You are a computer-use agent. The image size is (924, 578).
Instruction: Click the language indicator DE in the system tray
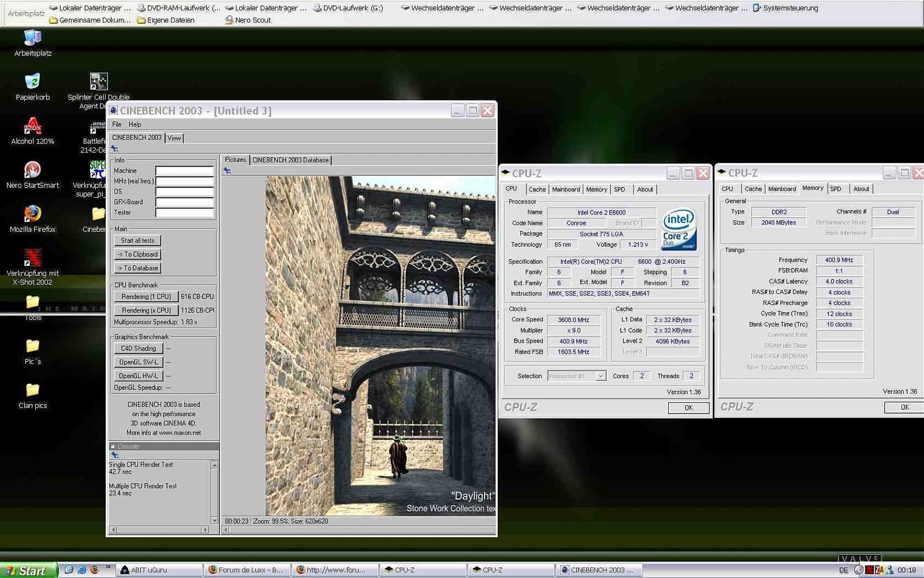[x=844, y=570]
